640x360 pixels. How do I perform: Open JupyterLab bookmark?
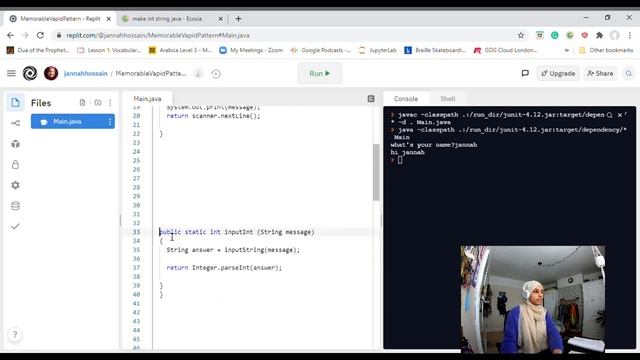click(x=378, y=50)
